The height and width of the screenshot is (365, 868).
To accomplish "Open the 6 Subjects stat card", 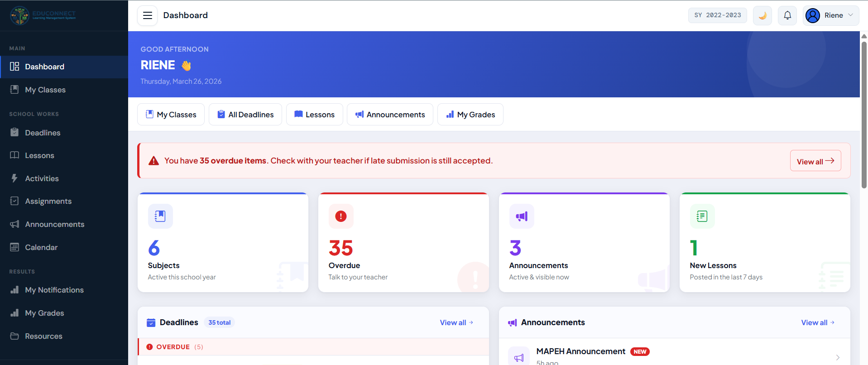I will coord(223,242).
